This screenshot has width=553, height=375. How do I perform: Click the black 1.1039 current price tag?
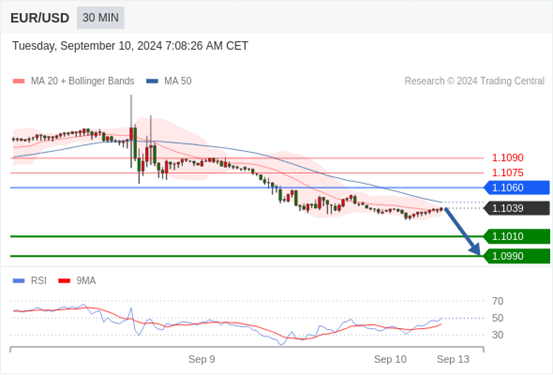click(x=517, y=208)
